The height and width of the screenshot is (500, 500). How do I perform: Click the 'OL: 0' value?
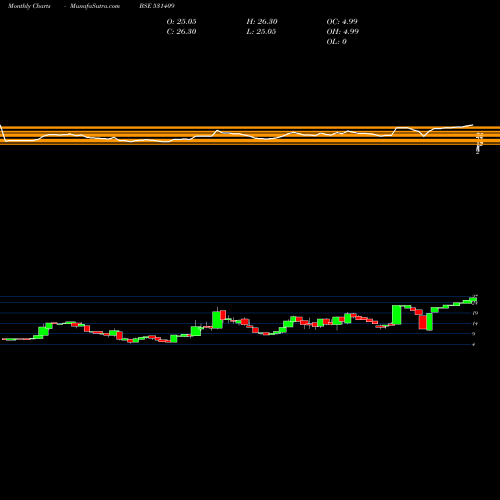point(336,42)
